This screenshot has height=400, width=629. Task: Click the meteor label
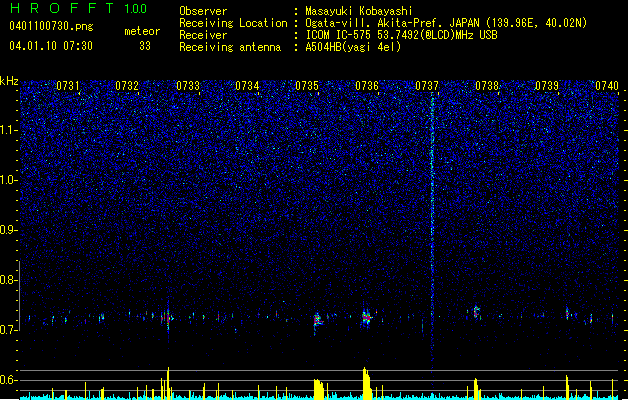[142, 31]
